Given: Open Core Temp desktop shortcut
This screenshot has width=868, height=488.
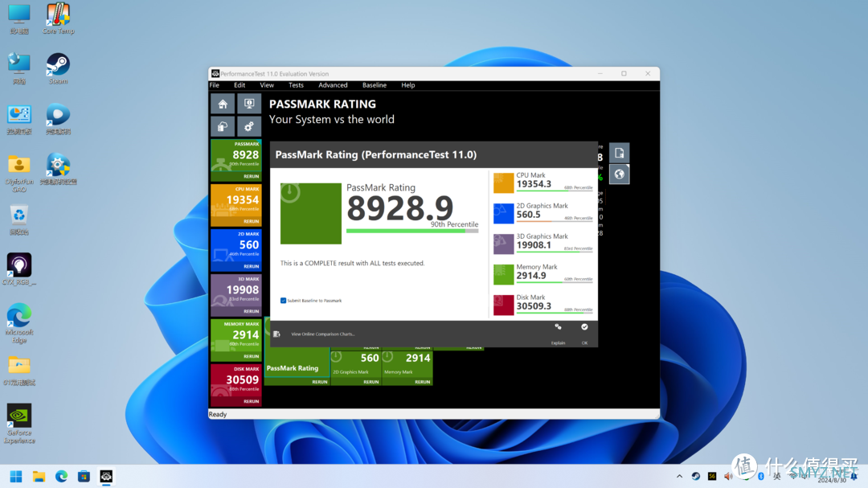Looking at the screenshot, I should 58,18.
